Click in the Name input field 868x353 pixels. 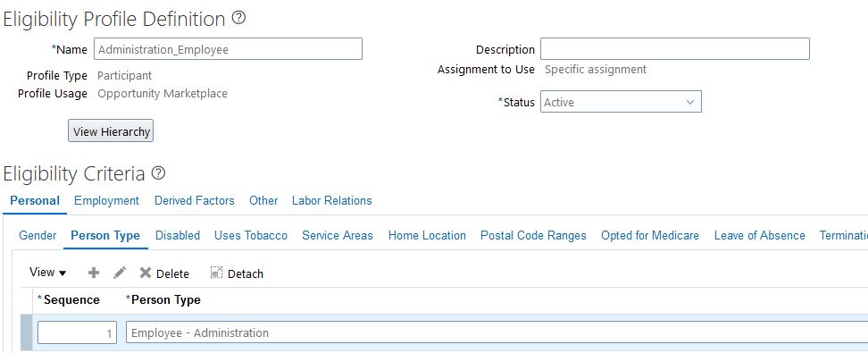click(228, 49)
